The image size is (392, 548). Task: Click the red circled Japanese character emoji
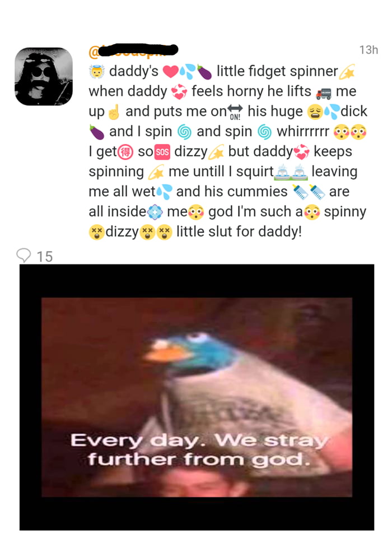coord(125,152)
